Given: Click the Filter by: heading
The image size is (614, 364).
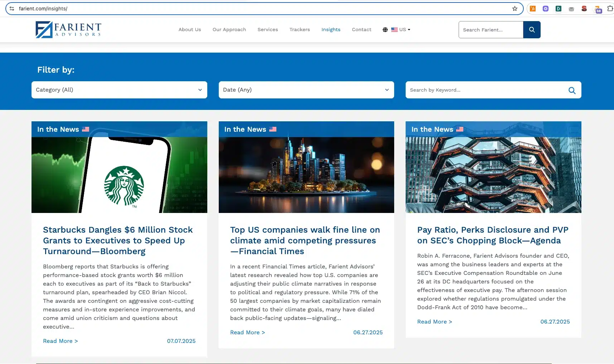Looking at the screenshot, I should coord(56,70).
